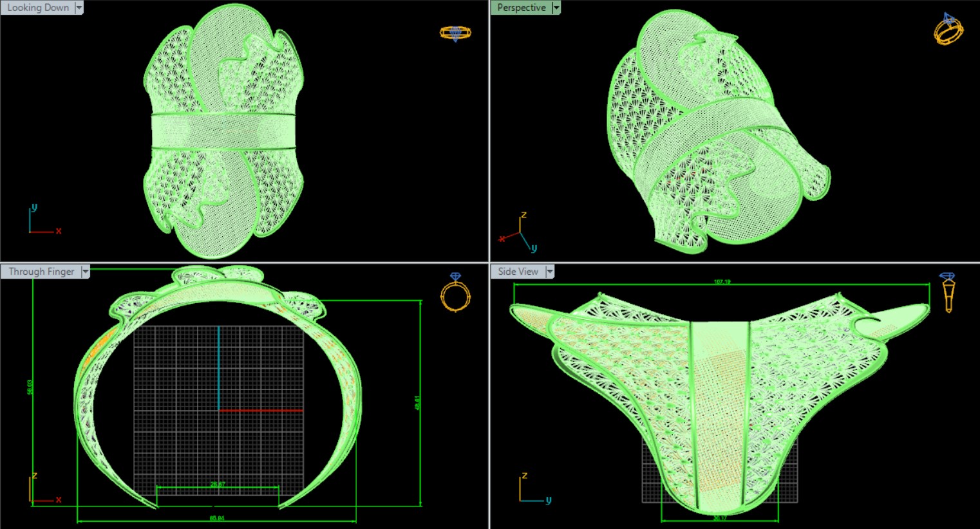Click the ZY axis indicator in Side View
Screen dimensions: 980x529
pos(534,489)
